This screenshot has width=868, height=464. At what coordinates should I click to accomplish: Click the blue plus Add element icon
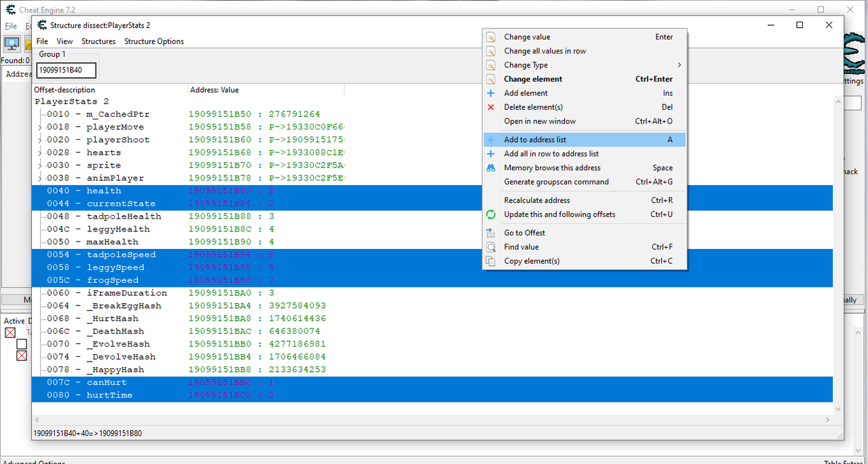pyautogui.click(x=491, y=93)
